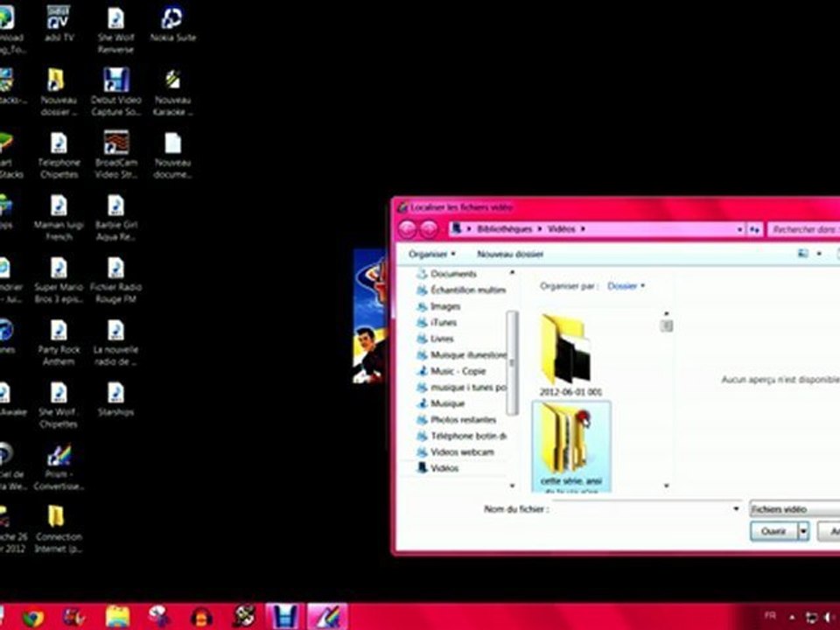Open the Organiser dropdown menu
840x630 pixels.
pos(431,254)
